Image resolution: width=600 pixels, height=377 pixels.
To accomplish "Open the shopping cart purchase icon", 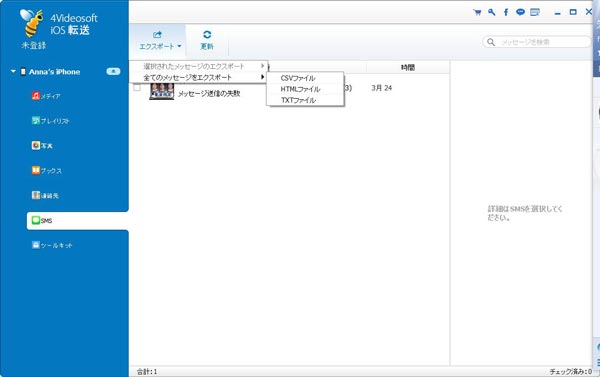I will click(477, 12).
